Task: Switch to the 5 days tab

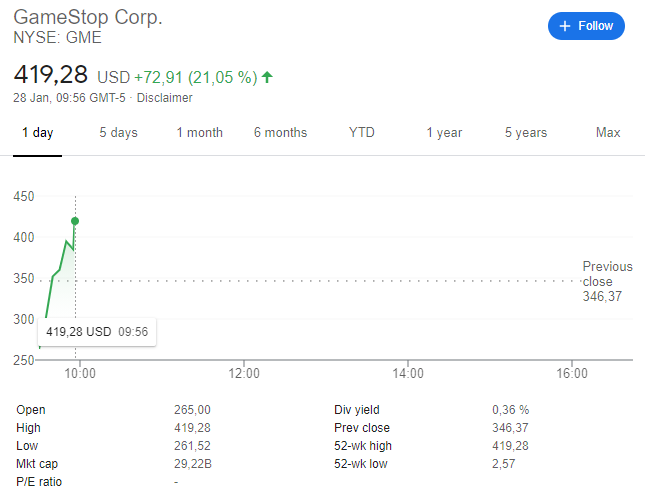Action: coord(118,133)
